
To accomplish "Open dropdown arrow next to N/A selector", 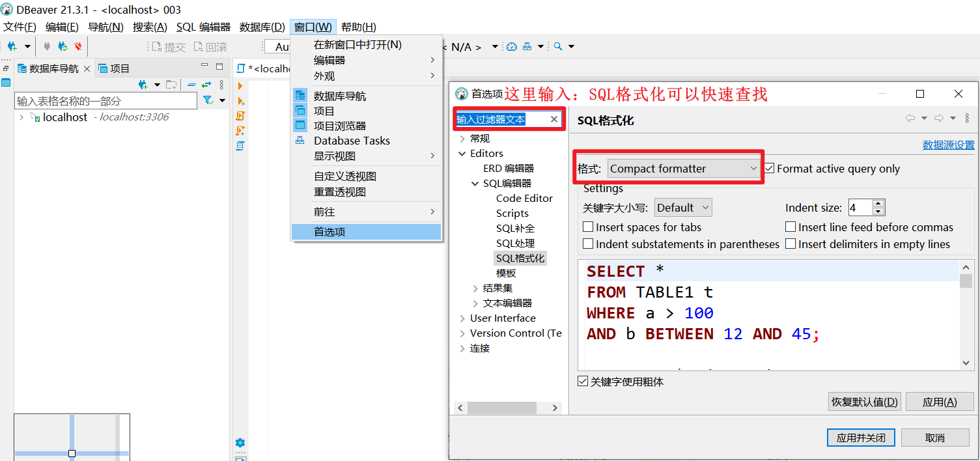I will pos(495,47).
